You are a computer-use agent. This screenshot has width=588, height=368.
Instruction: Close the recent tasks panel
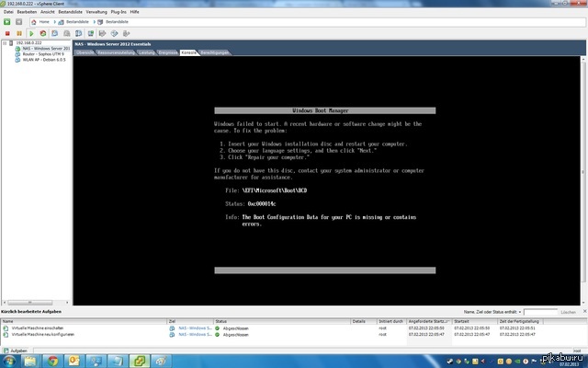(584, 311)
